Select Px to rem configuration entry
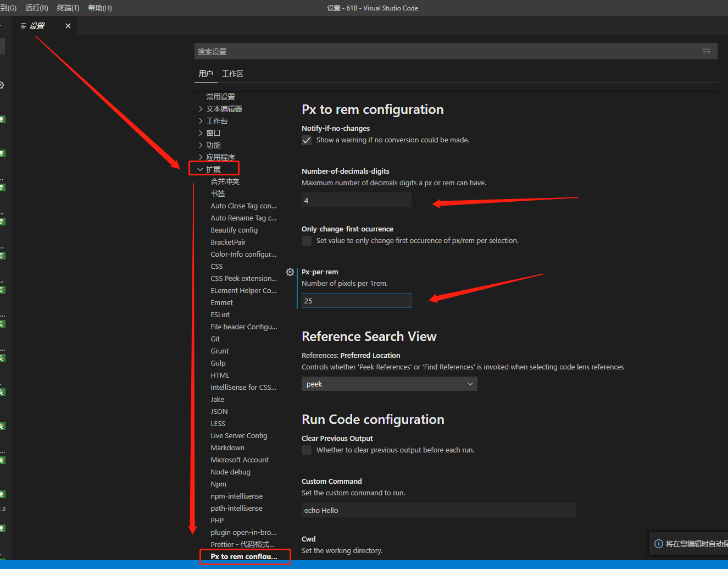728x569 pixels. click(244, 556)
